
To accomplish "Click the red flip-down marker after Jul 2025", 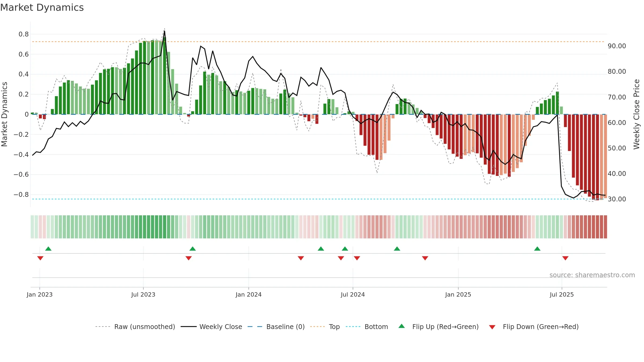I will (565, 258).
